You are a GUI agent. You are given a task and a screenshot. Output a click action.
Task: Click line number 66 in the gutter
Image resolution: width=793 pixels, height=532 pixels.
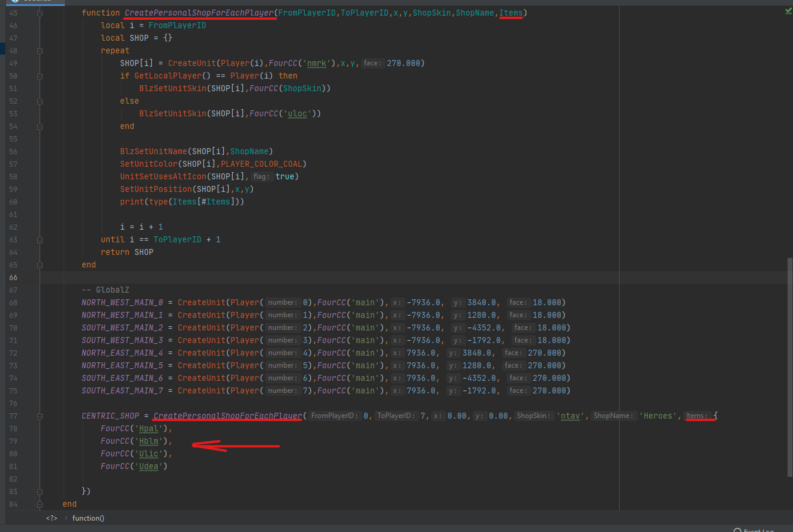(x=13, y=278)
